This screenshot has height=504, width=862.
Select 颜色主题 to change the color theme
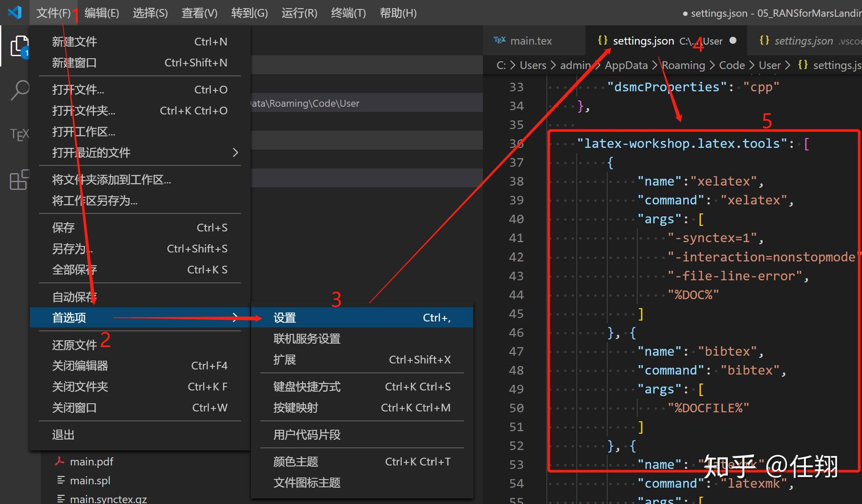click(296, 461)
